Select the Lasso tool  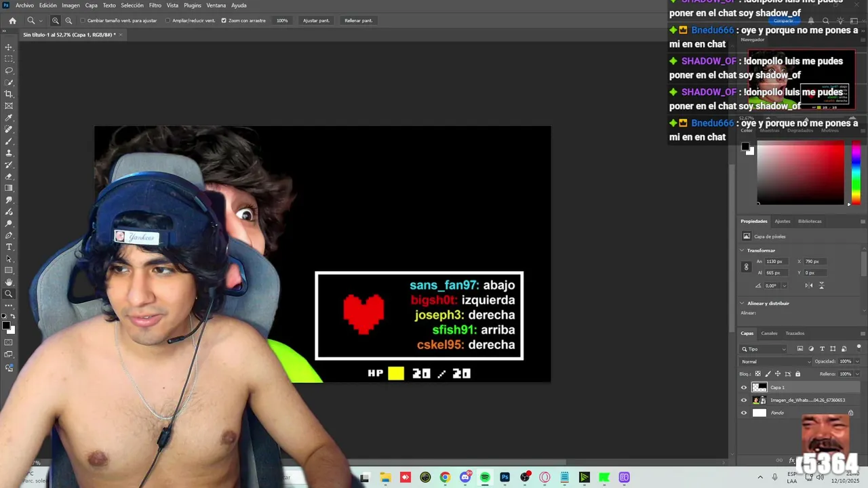click(9, 70)
